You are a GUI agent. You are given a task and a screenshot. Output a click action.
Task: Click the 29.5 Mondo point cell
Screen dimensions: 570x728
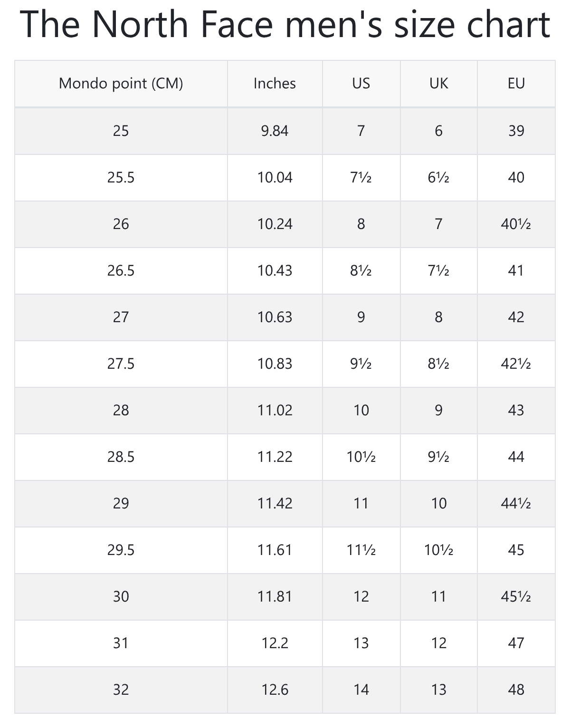click(x=121, y=550)
